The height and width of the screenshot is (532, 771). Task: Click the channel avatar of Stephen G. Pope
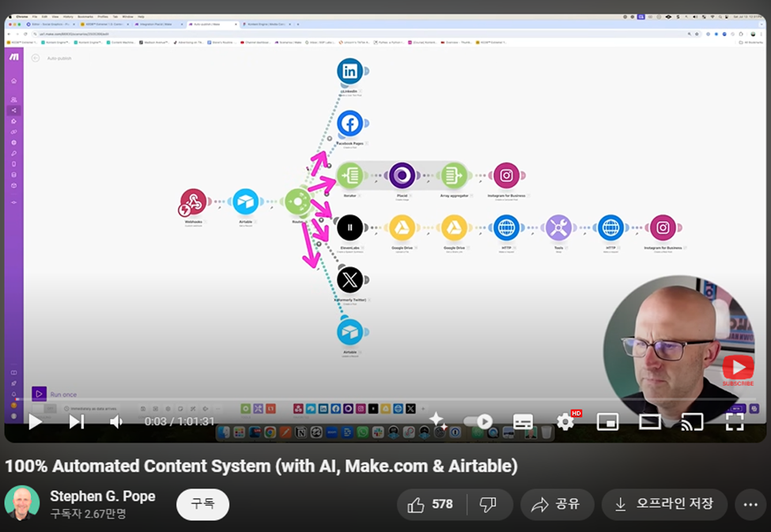(x=22, y=504)
